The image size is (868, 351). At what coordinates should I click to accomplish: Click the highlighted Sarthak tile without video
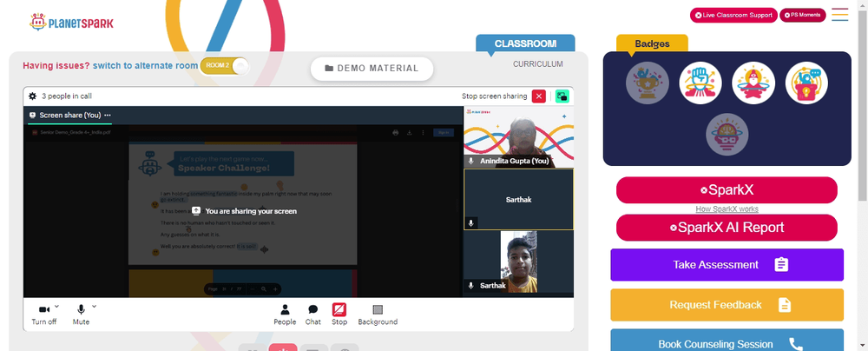point(519,200)
